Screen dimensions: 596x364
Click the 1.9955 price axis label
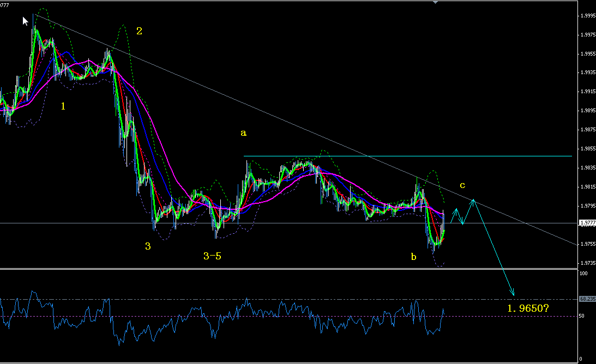click(x=588, y=53)
